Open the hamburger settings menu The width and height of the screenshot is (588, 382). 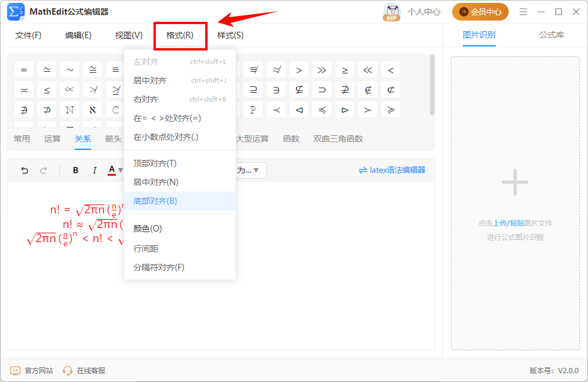[x=523, y=12]
